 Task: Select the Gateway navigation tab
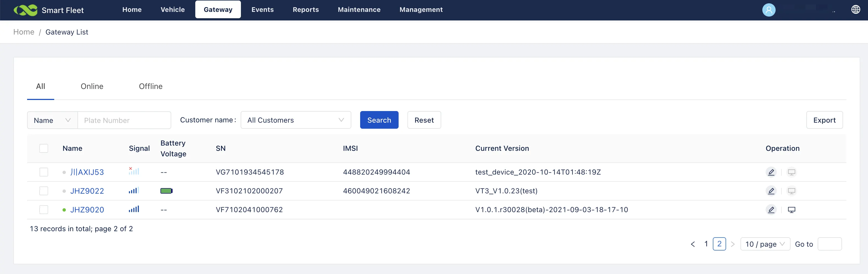coord(218,9)
